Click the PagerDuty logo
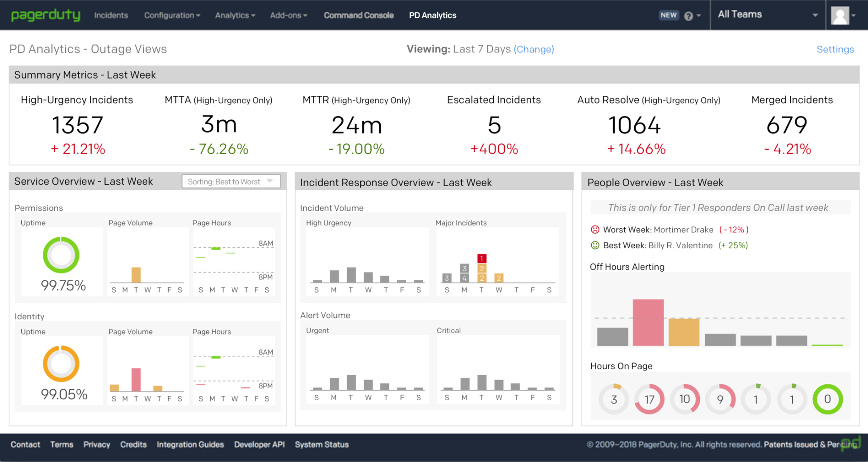 pos(46,15)
